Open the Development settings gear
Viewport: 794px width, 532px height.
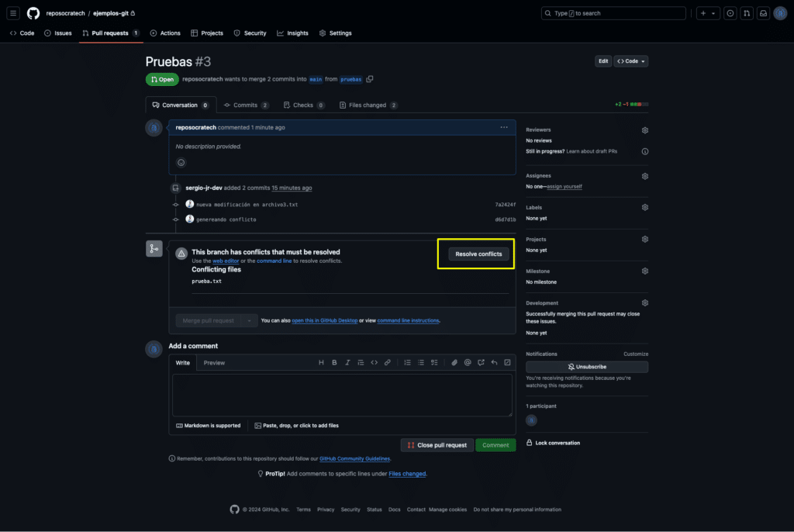(644, 303)
